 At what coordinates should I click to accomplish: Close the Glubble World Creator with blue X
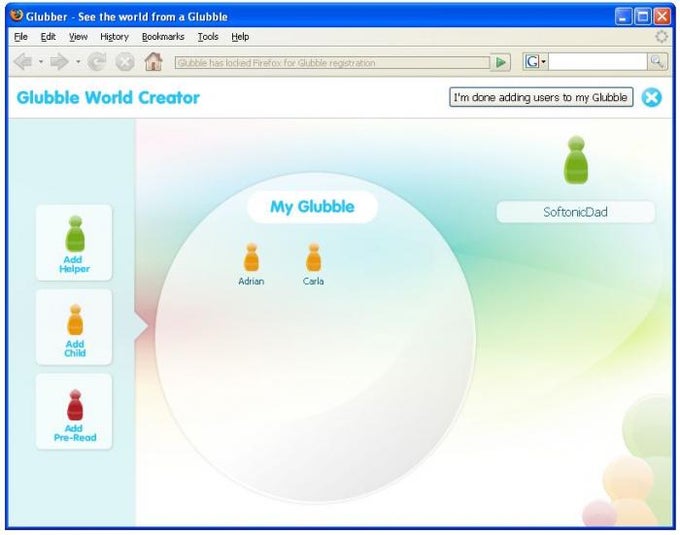point(651,97)
